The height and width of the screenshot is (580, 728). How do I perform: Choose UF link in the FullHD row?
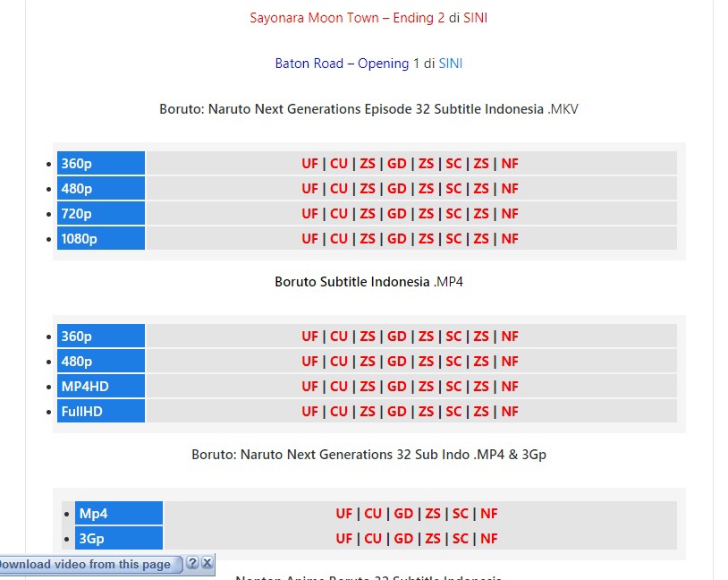(309, 412)
